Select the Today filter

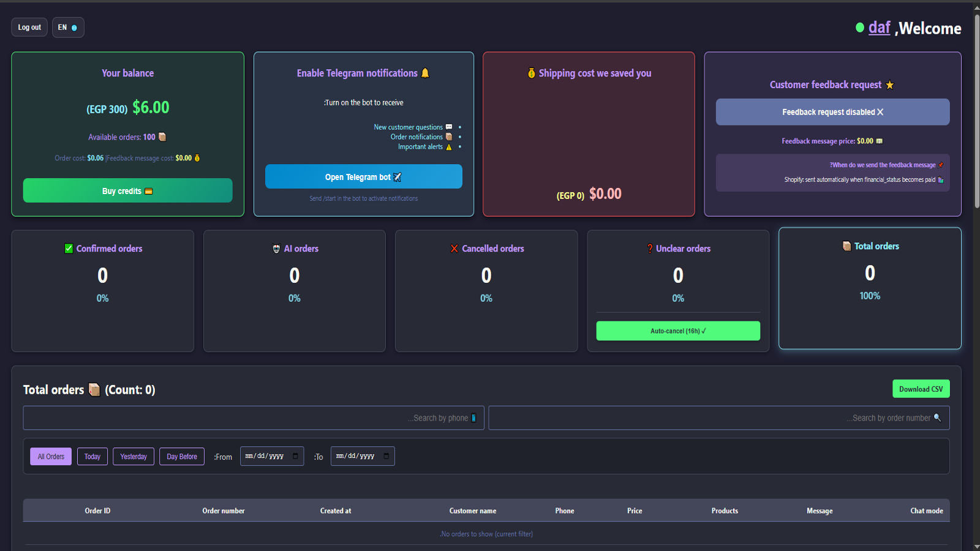pos(92,456)
